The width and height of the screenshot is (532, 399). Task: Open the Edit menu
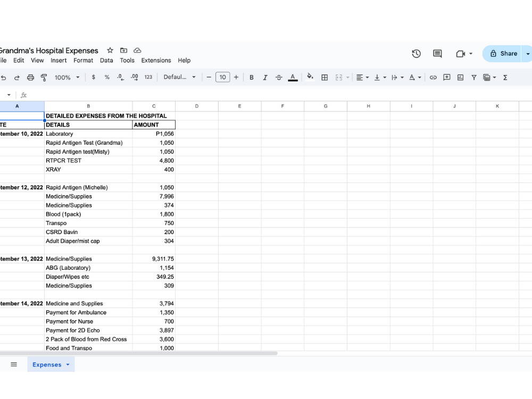[x=19, y=61]
